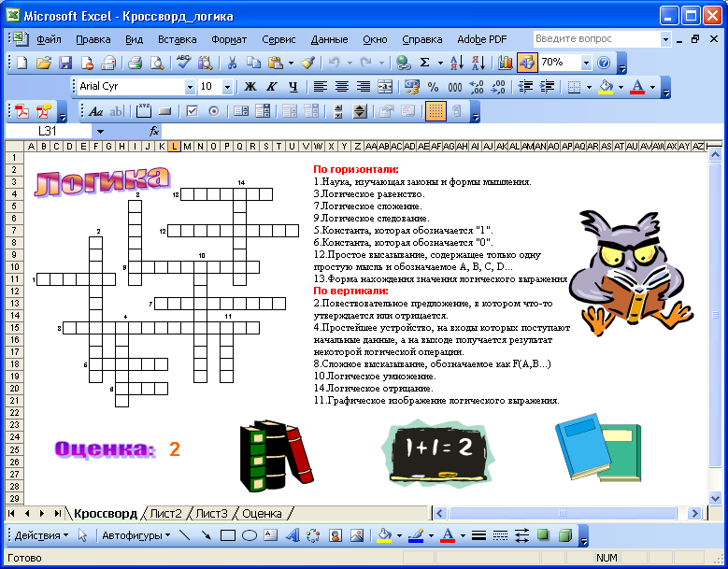The height and width of the screenshot is (569, 728).
Task: Toggle italic formatting (К button)
Action: click(271, 87)
